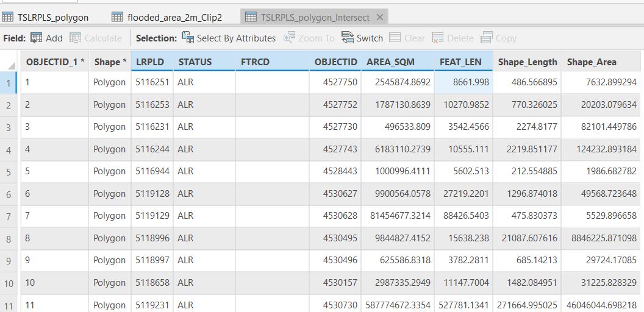
Task: Click the Delete selection icon
Action: pos(438,38)
